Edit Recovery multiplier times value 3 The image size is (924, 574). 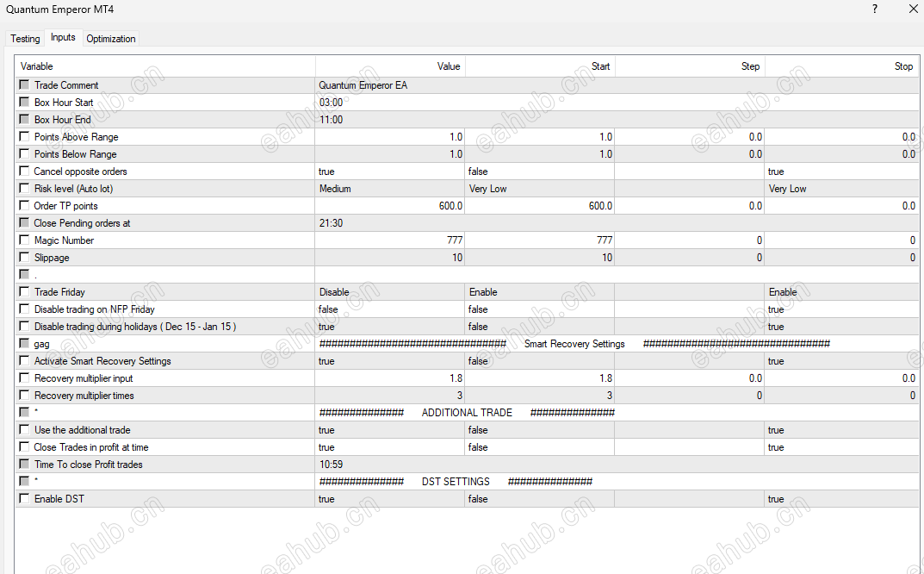(x=390, y=396)
